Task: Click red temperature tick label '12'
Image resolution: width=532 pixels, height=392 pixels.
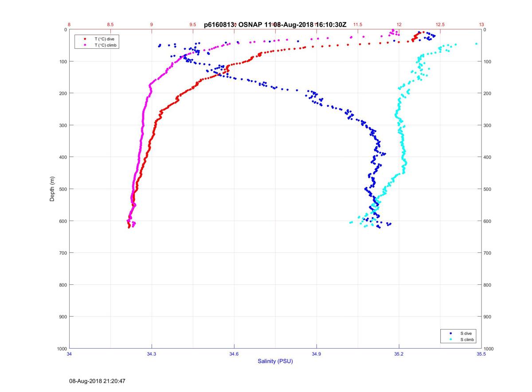Action: pos(399,24)
